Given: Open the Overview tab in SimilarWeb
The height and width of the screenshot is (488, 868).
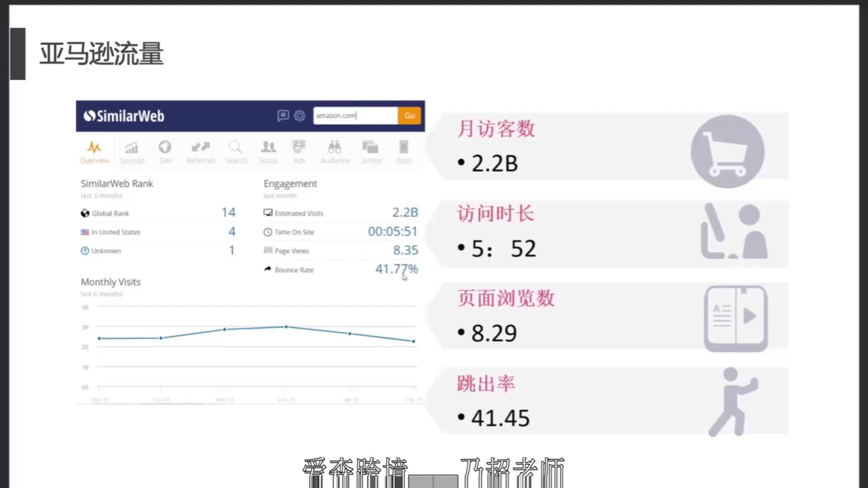Looking at the screenshot, I should [x=94, y=152].
